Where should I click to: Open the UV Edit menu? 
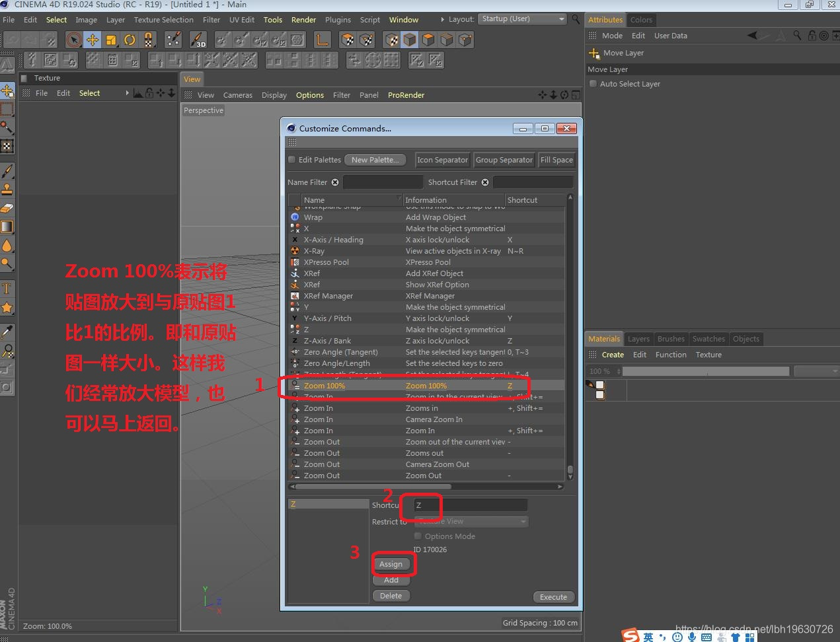point(242,20)
